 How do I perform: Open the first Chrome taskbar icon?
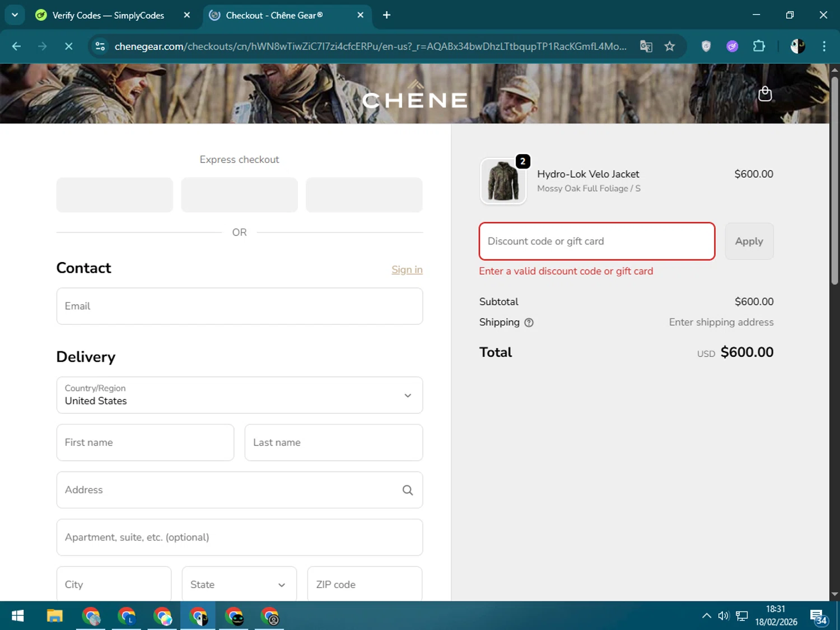(x=91, y=616)
